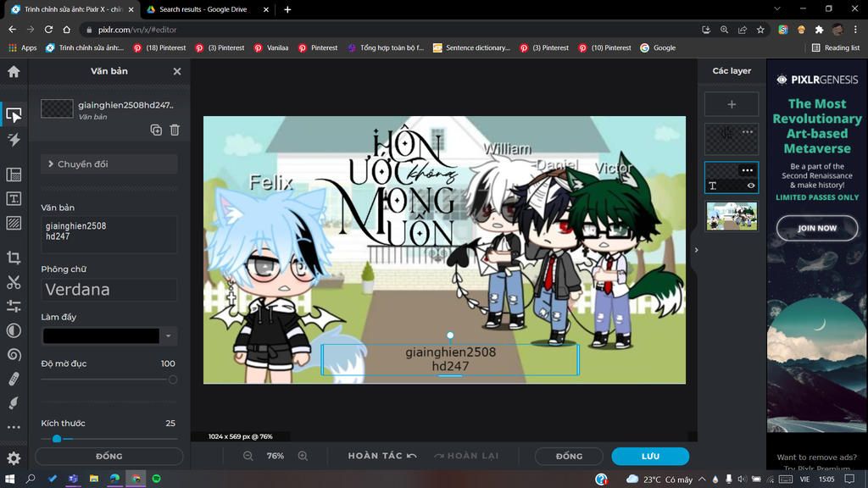Click ĐÓNG button in bottom bar
The image size is (868, 488).
(569, 457)
